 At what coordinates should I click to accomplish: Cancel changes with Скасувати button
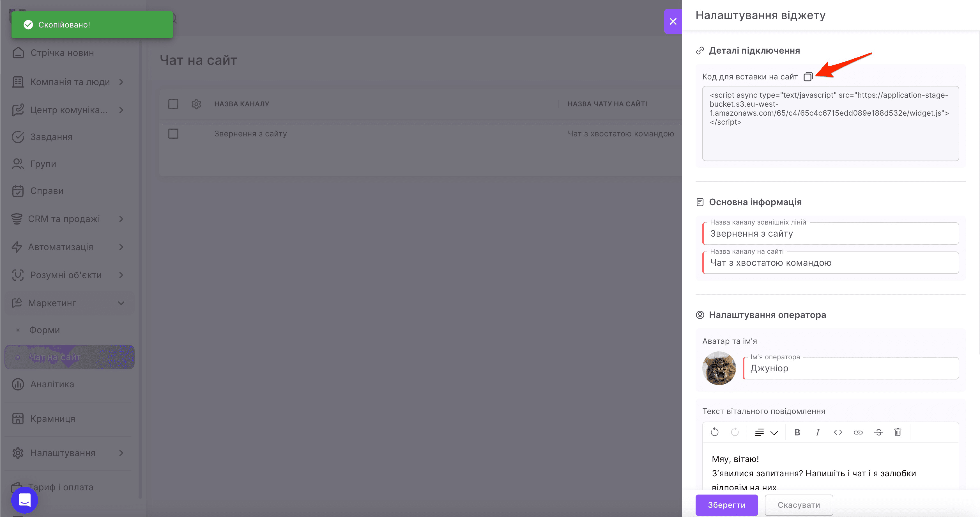pyautogui.click(x=799, y=505)
